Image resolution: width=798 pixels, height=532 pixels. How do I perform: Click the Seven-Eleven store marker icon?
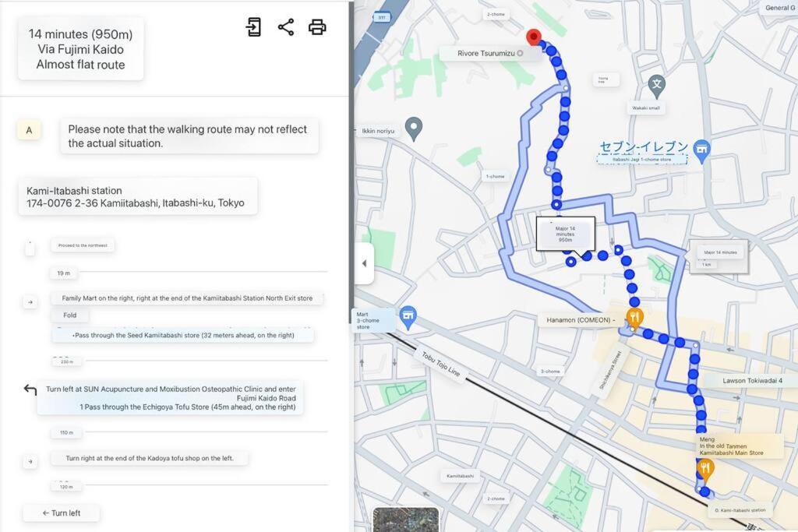pyautogui.click(x=702, y=149)
